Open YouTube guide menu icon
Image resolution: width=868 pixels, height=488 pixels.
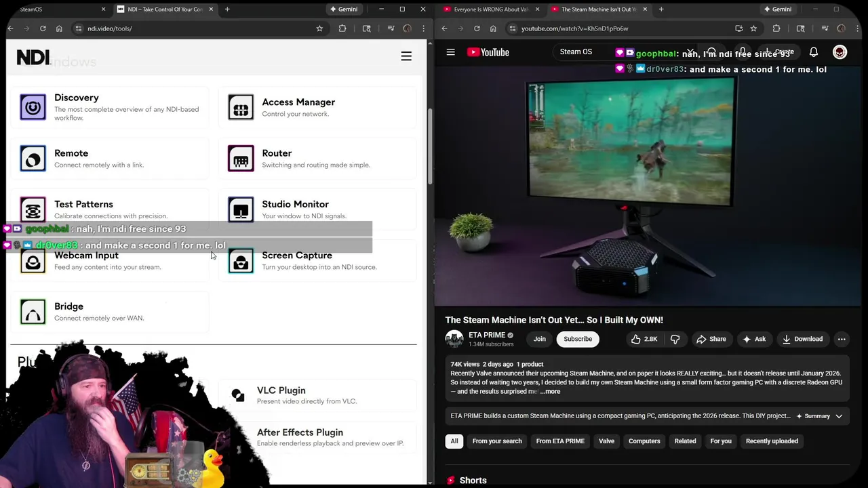(x=450, y=52)
